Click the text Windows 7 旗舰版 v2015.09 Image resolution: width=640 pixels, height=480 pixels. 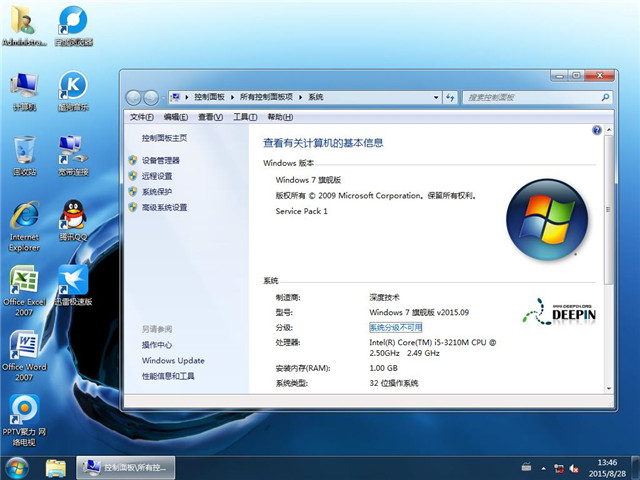pos(419,312)
